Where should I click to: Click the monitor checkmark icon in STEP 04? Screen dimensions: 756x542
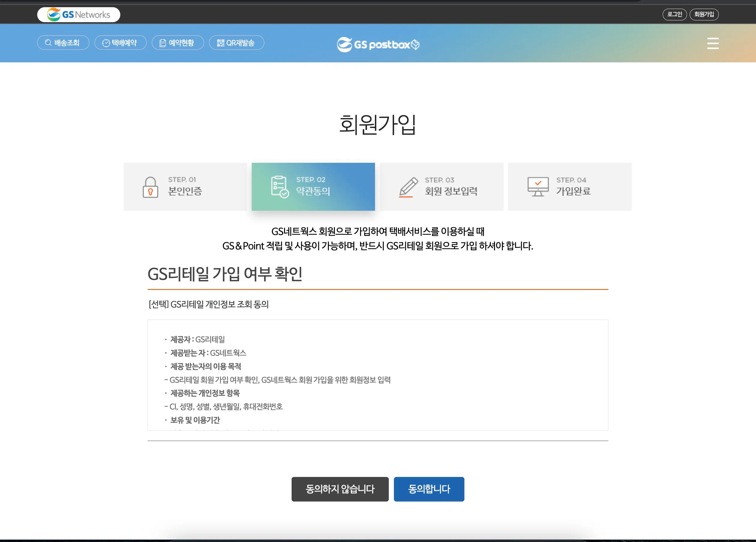(x=538, y=186)
